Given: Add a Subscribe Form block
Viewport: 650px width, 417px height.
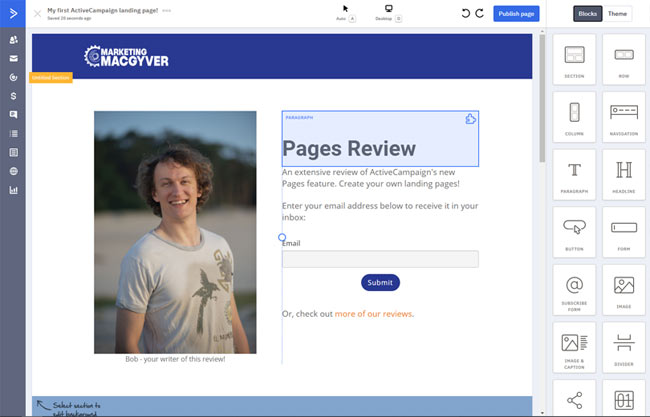Looking at the screenshot, I should [574, 290].
